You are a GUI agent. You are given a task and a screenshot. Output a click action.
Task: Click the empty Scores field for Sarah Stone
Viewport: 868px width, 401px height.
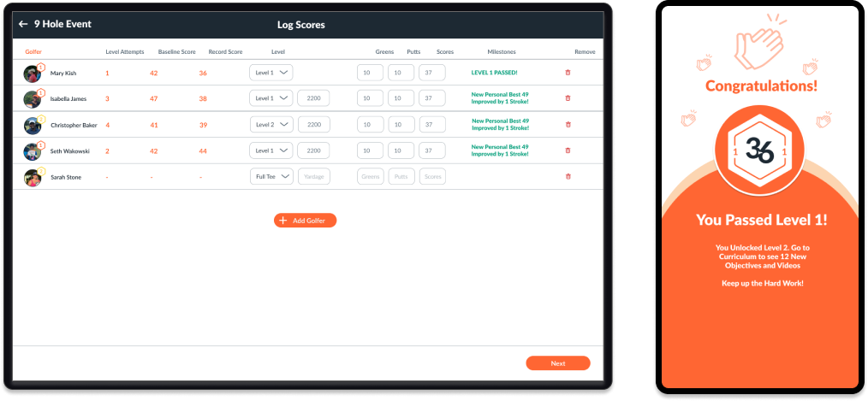pos(433,176)
